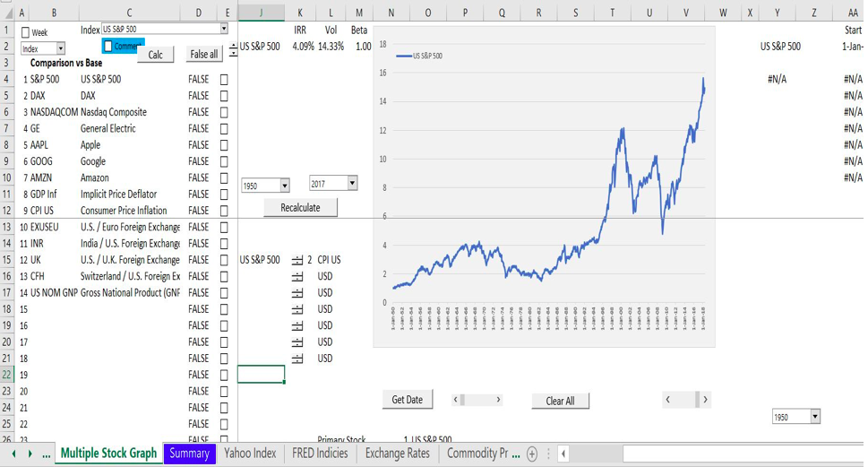Check the box for DAX row
The height and width of the screenshot is (467, 868).
pyautogui.click(x=224, y=96)
